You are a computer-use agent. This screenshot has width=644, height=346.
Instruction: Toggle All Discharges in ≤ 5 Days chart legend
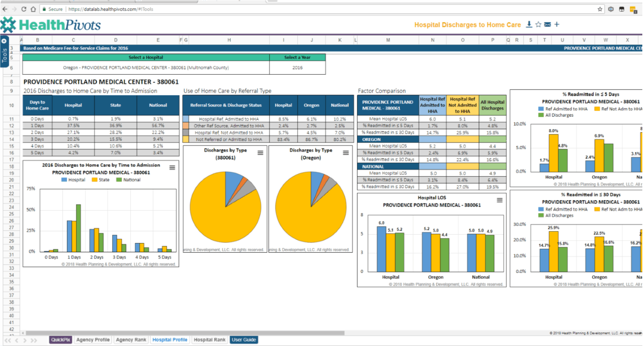point(556,115)
